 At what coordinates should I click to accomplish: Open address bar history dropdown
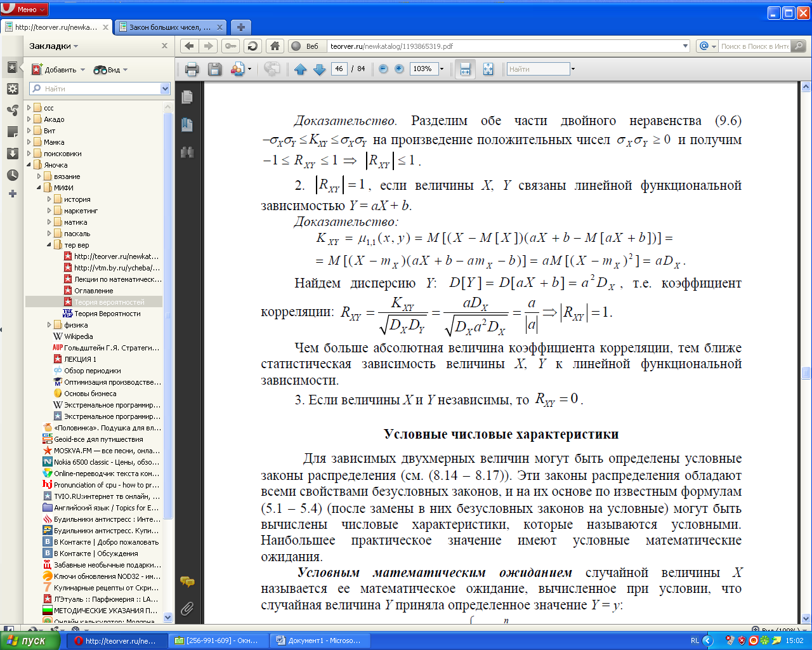(685, 46)
